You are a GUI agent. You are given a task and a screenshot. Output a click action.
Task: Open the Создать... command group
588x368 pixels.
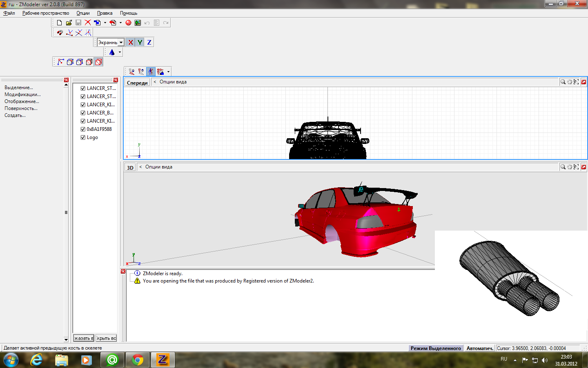tap(15, 115)
